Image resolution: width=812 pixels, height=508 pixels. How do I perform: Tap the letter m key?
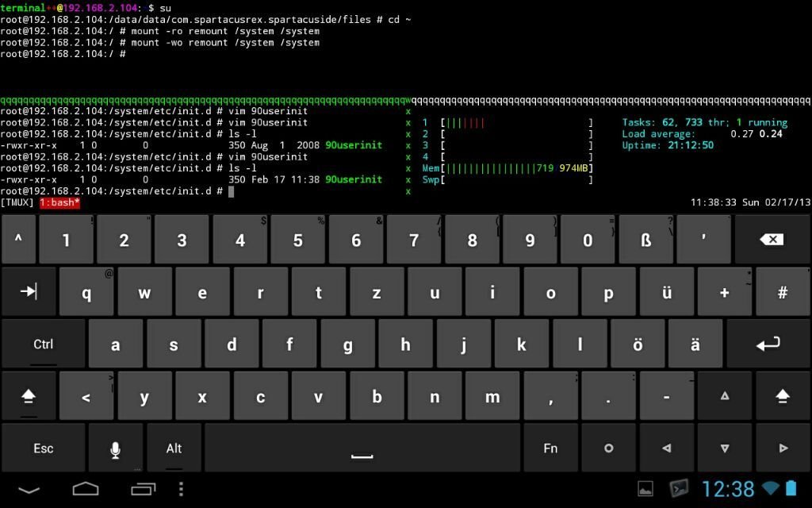(x=492, y=396)
